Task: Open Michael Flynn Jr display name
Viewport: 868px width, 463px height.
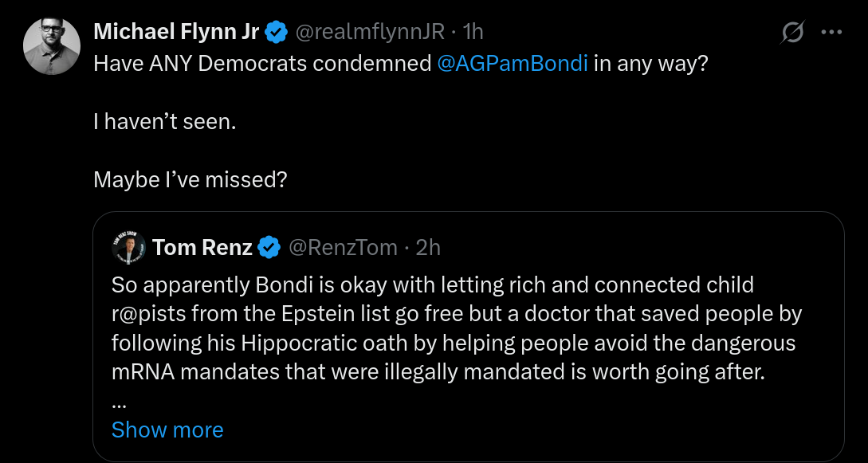Action: 177,33
